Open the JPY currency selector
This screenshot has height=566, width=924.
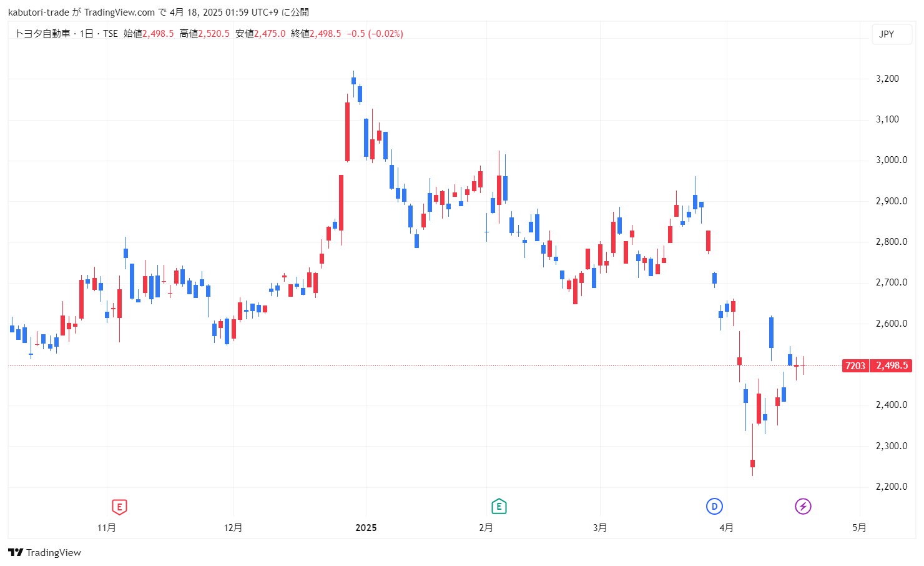click(x=892, y=34)
